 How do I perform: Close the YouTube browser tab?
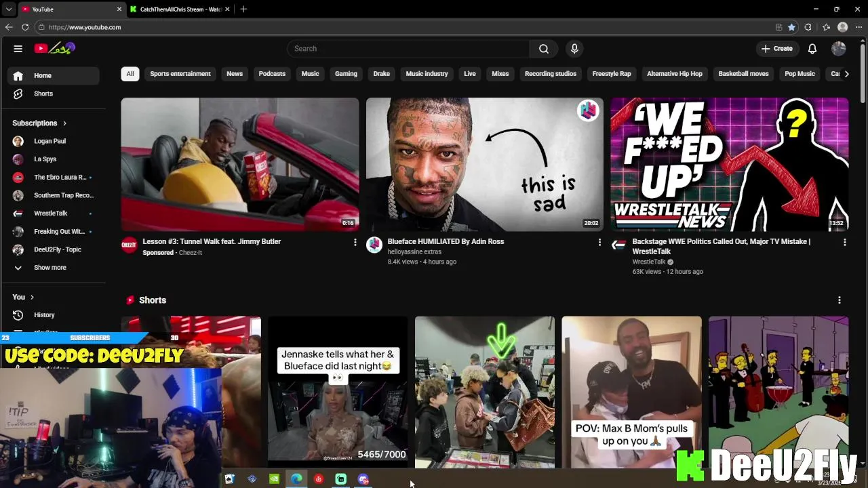[x=119, y=9]
